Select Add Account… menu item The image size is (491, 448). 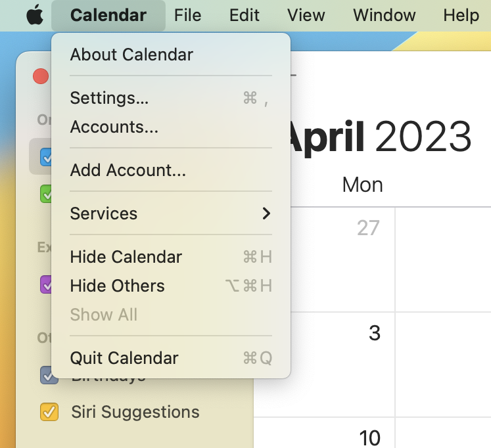click(x=128, y=171)
